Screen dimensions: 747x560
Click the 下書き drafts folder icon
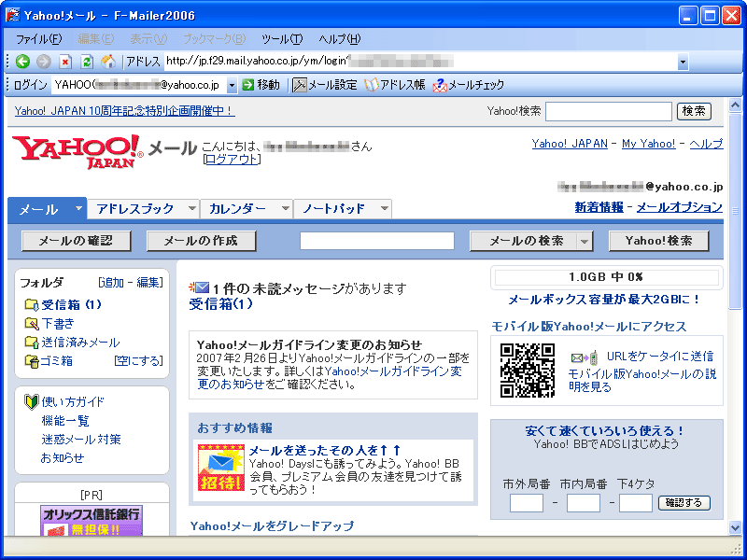tap(32, 324)
